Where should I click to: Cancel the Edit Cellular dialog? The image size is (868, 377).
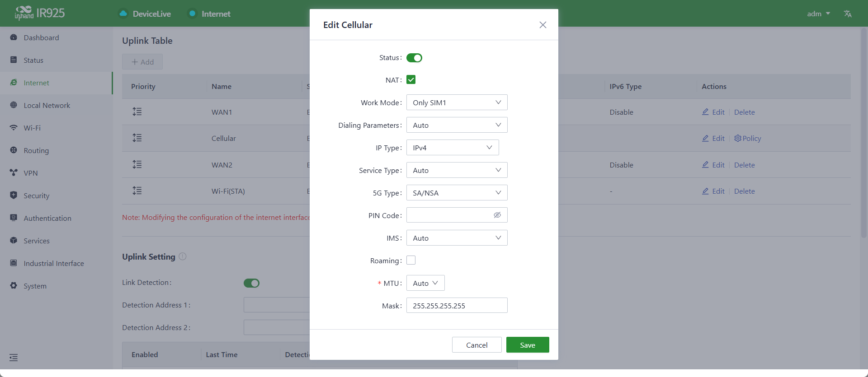point(476,345)
